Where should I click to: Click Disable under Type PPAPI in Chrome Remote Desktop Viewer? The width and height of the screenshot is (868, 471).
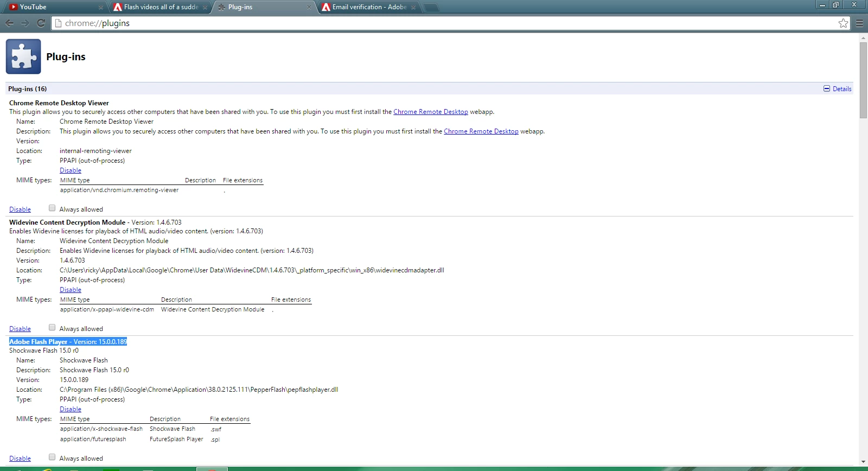71,170
